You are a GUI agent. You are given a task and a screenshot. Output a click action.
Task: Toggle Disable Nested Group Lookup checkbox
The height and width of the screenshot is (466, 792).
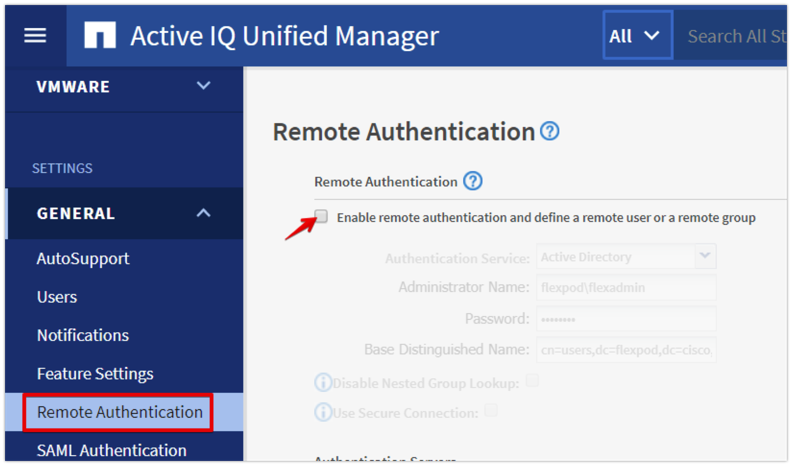click(532, 380)
